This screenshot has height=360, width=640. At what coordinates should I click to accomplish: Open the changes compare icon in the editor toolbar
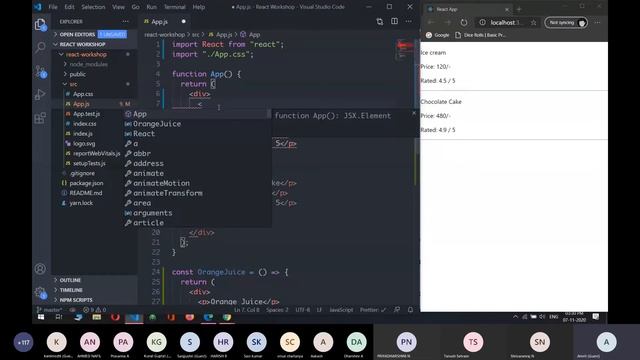pos(380,22)
